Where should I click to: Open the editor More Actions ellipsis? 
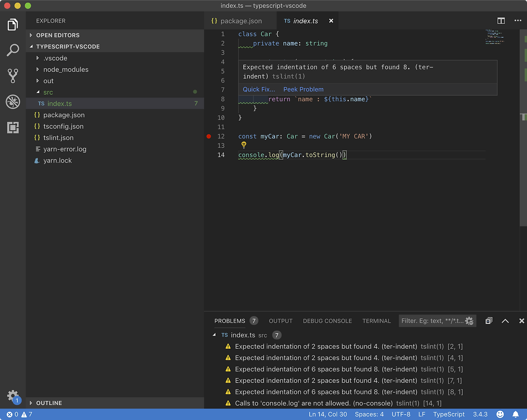[x=518, y=21]
